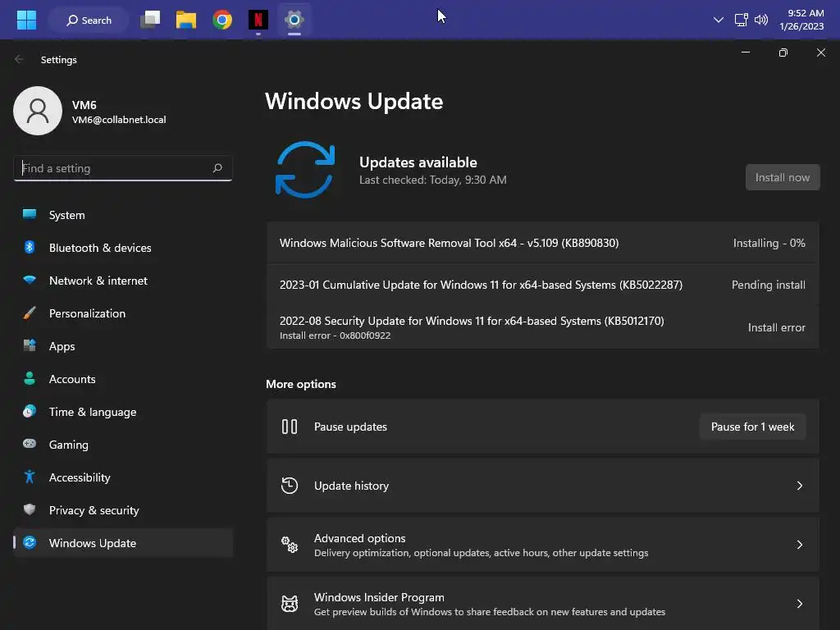Click search magnifier in settings field
840x630 pixels.
(x=217, y=168)
